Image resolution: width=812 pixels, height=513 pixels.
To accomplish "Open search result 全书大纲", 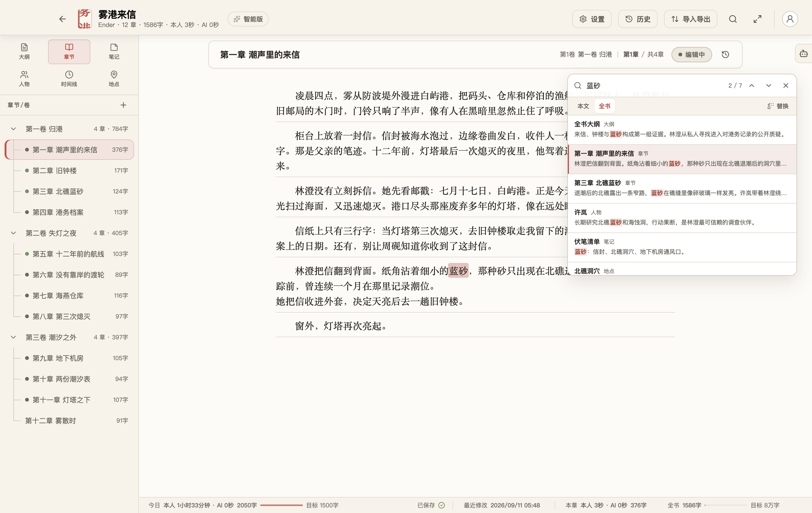I will coord(682,130).
